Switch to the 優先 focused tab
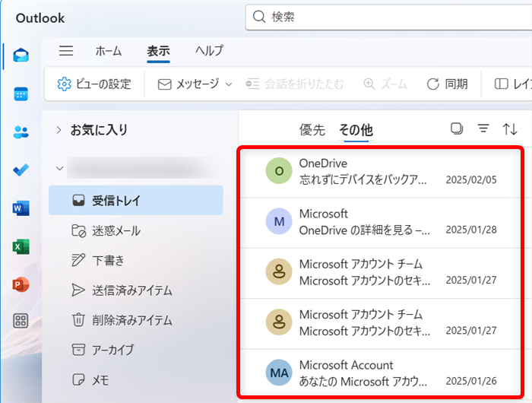This screenshot has width=532, height=403. pyautogui.click(x=312, y=130)
